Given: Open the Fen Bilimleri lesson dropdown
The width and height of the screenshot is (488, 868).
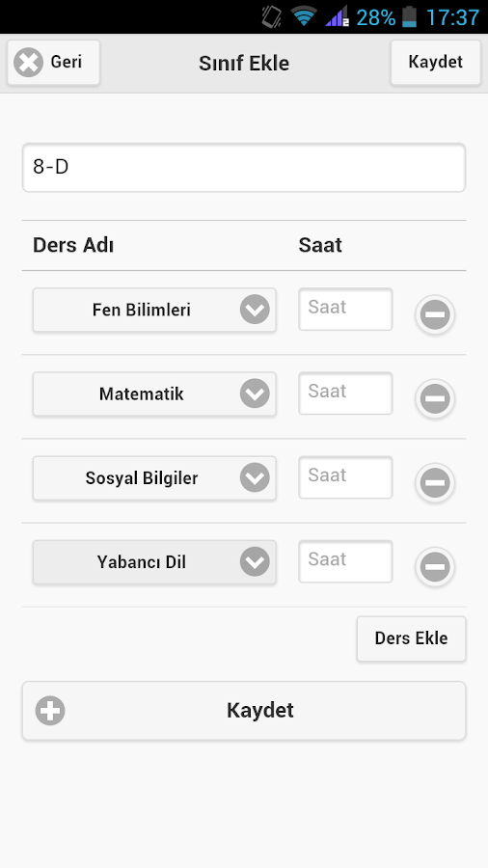Looking at the screenshot, I should pyautogui.click(x=154, y=310).
